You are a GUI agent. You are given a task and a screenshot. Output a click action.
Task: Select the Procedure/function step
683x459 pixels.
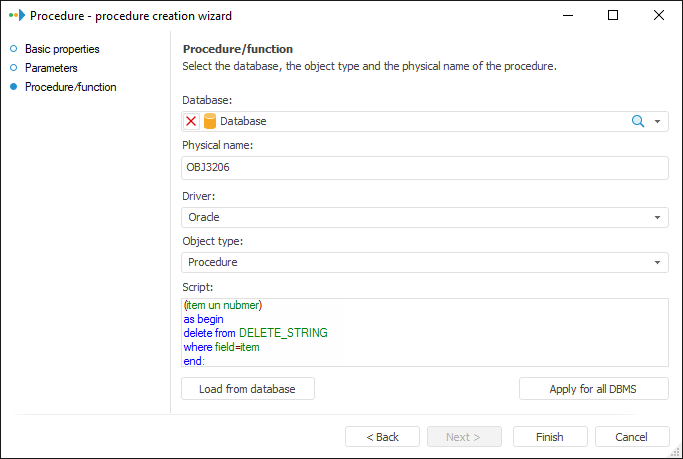pos(70,87)
